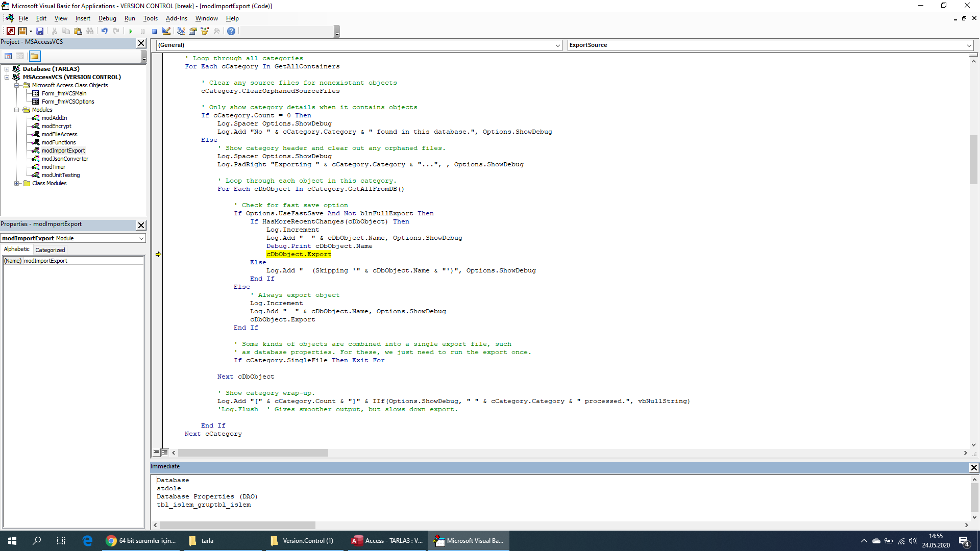Reset the running code
This screenshot has width=980, height=551.
(x=154, y=31)
